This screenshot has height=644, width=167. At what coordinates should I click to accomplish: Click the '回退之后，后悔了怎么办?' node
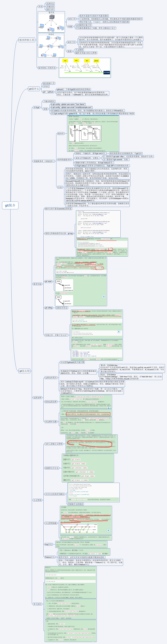[x=56, y=335]
